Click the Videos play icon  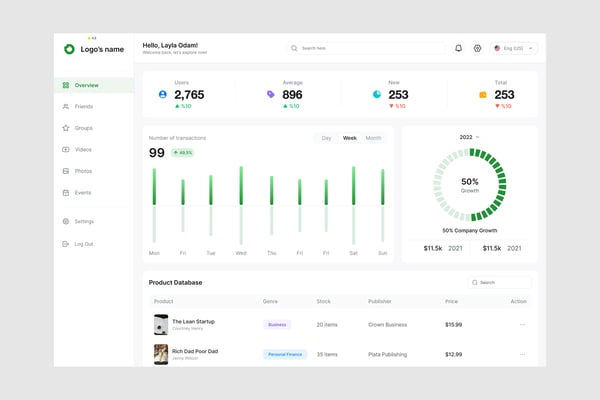point(66,149)
